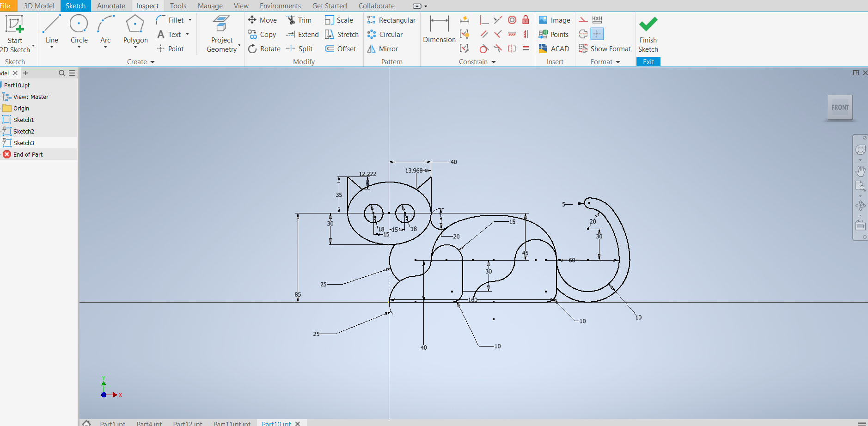Select the Equal constraint icon
868x426 pixels.
coord(526,49)
